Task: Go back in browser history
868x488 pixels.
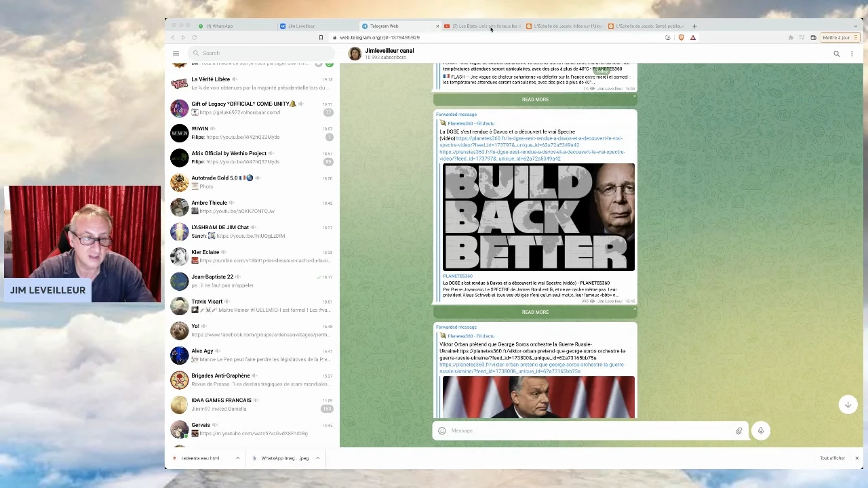Action: (x=172, y=37)
